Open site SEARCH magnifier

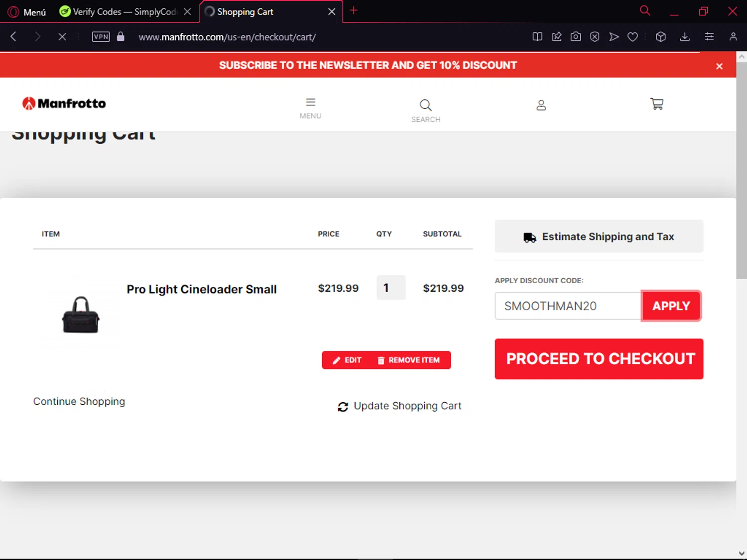click(x=426, y=111)
